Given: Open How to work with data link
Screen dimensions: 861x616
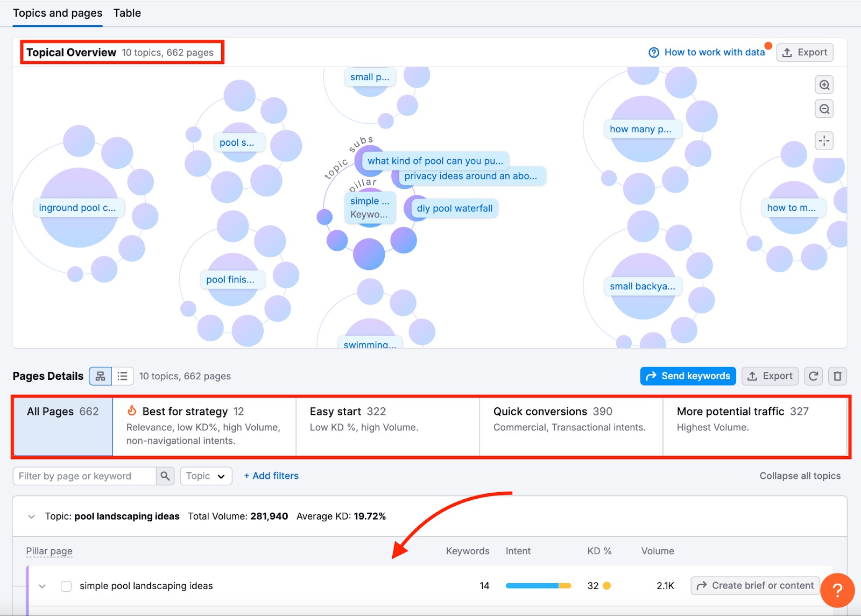Looking at the screenshot, I should (x=715, y=52).
